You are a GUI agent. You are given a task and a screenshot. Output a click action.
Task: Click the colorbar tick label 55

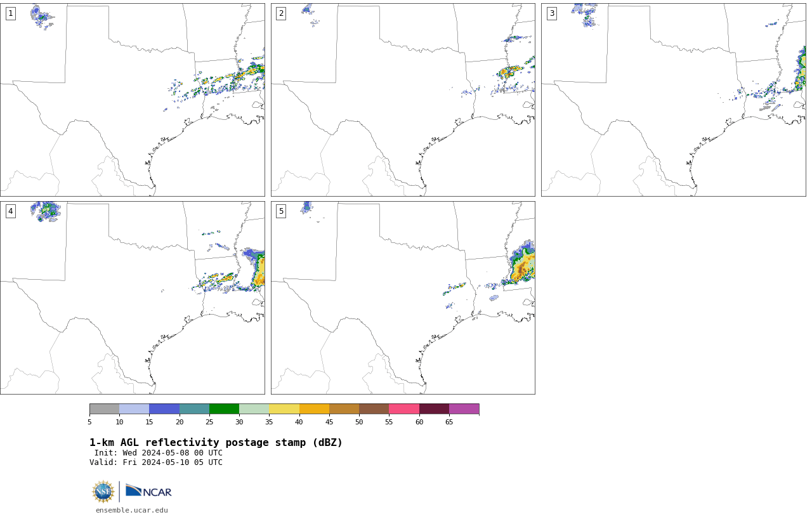coord(389,422)
